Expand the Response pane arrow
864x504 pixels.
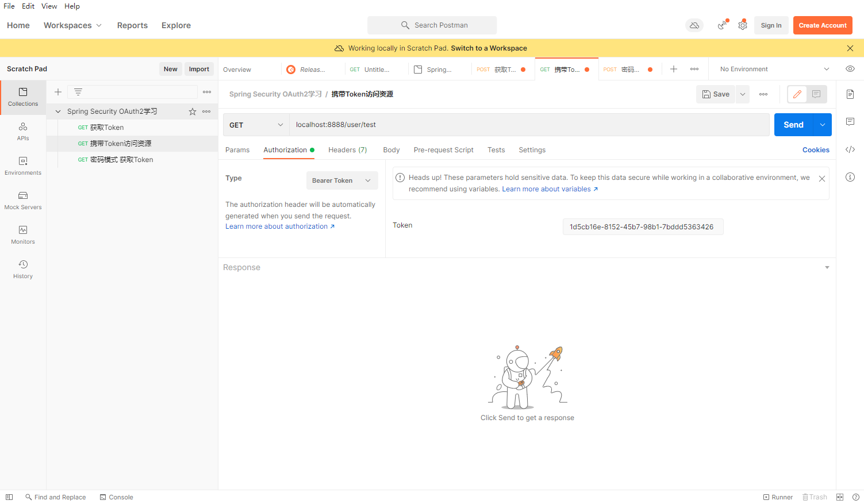(x=827, y=267)
